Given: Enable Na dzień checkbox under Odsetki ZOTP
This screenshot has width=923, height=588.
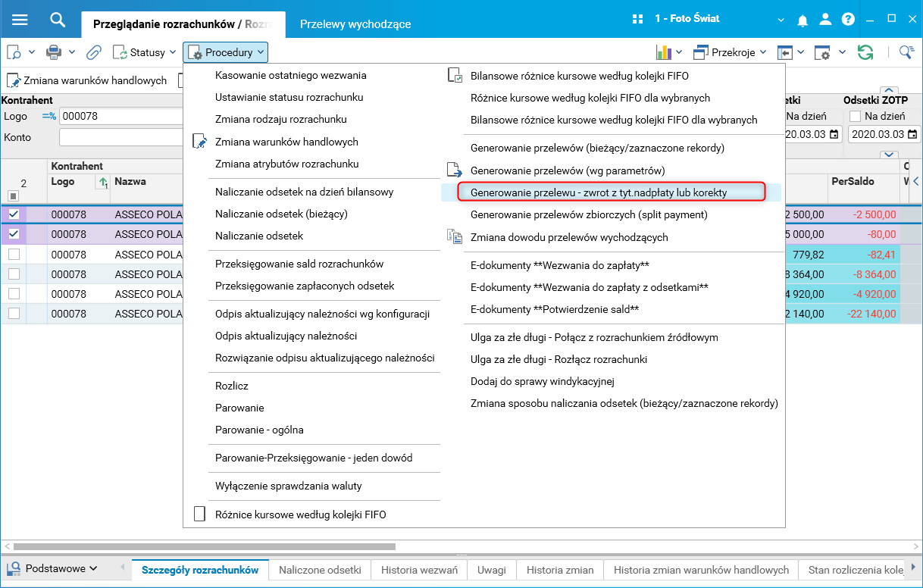Looking at the screenshot, I should 855,117.
